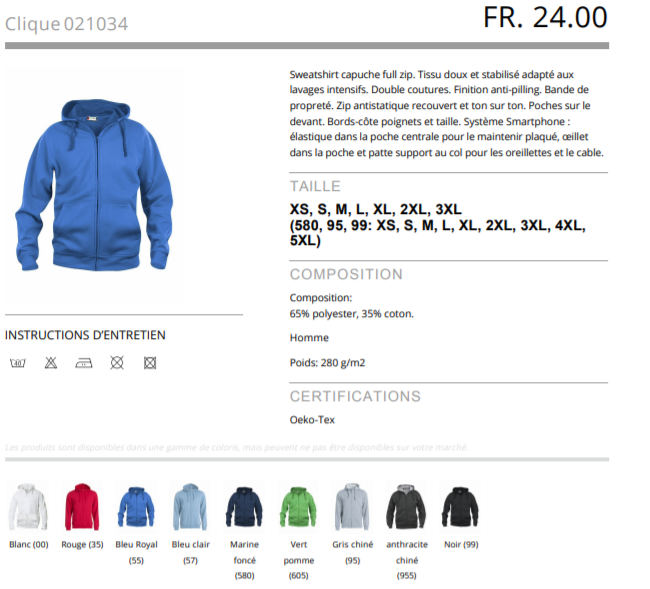The height and width of the screenshot is (589, 650).
Task: Pick the anthracite chiné (955) hoodie
Action: (x=406, y=507)
